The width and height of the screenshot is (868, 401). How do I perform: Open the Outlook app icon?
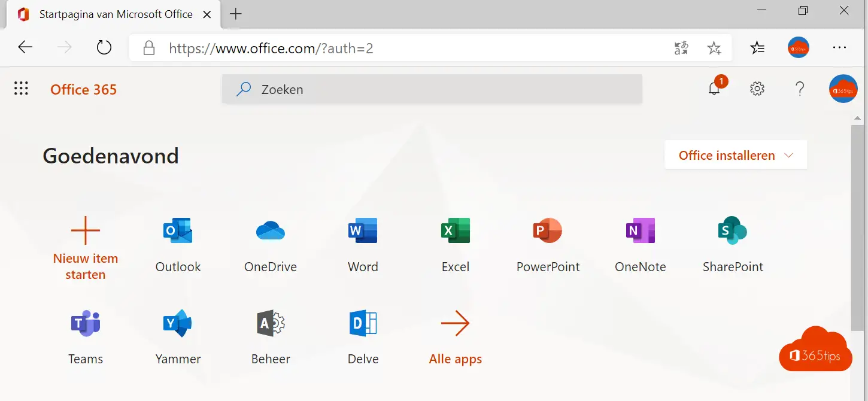coord(178,231)
